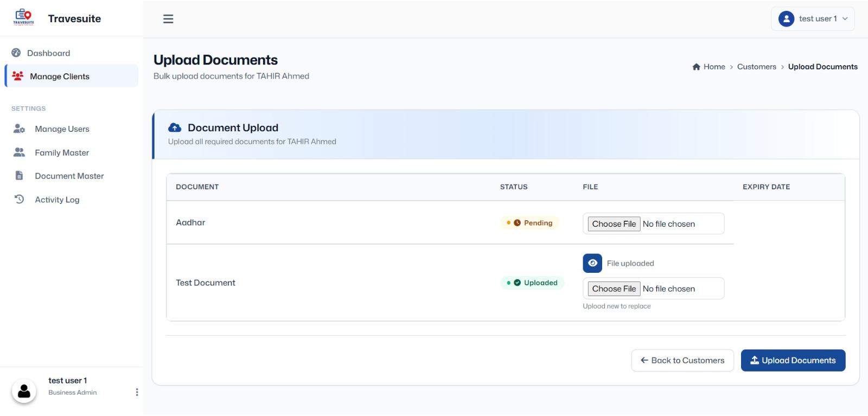Expand the test user 1 dropdown chevron
Screen dimensions: 868x416
(845, 19)
